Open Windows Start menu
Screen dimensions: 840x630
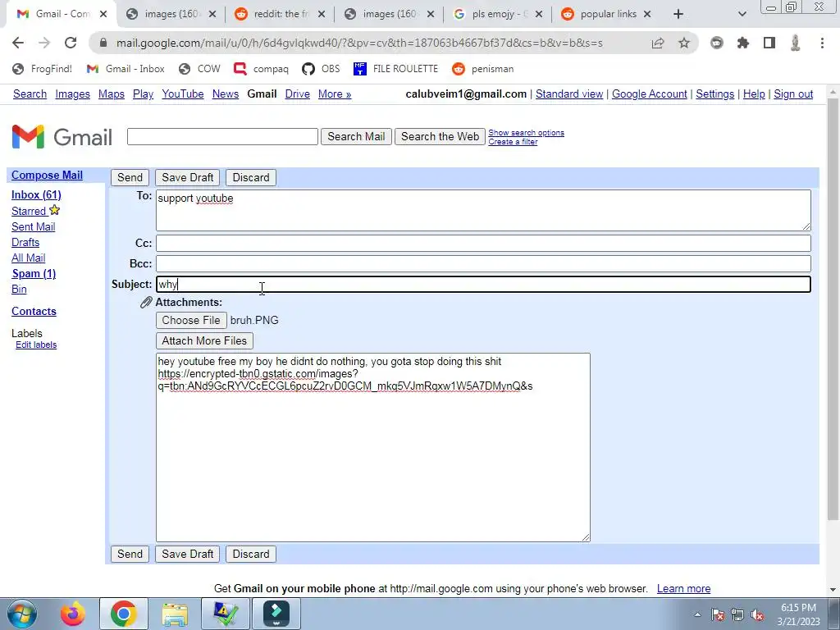click(22, 614)
